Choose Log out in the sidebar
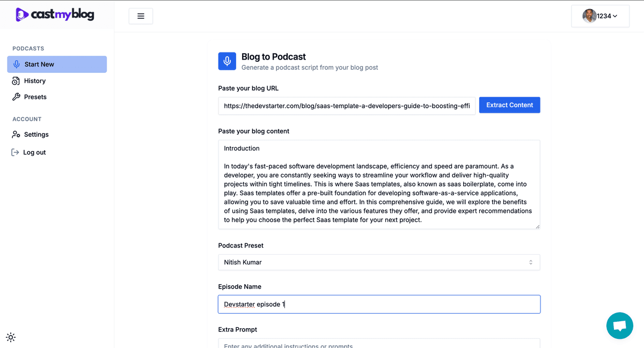The image size is (644, 348). coord(34,152)
